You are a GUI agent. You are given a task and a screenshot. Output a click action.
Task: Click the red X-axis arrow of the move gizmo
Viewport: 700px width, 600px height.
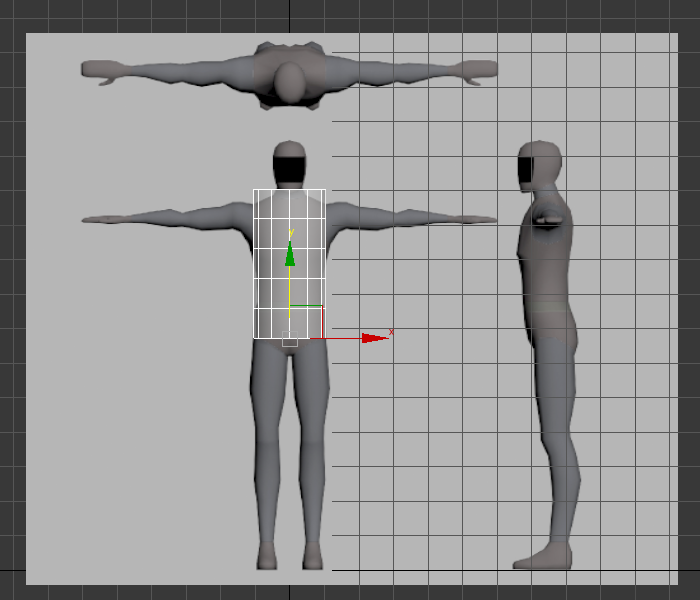pos(375,338)
